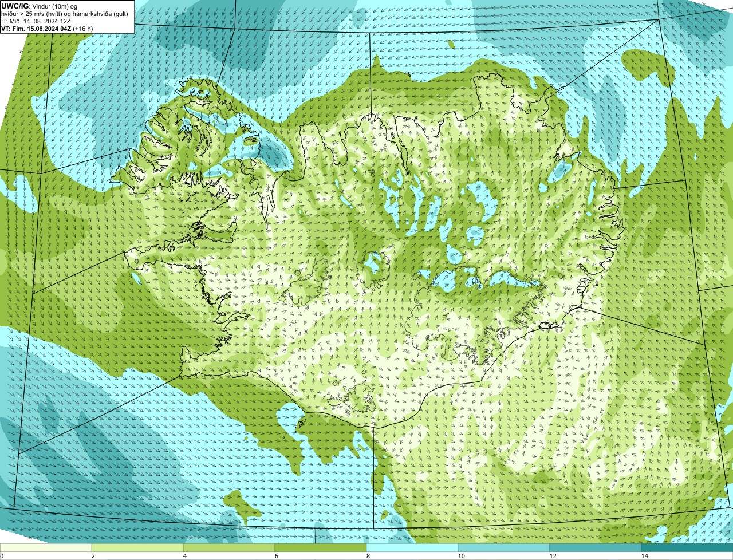The width and height of the screenshot is (733, 560).
Task: Click the line 'hviður > 25 m/s (hvítt) og hámarkshviða (gult)'
Action: click(65, 13)
